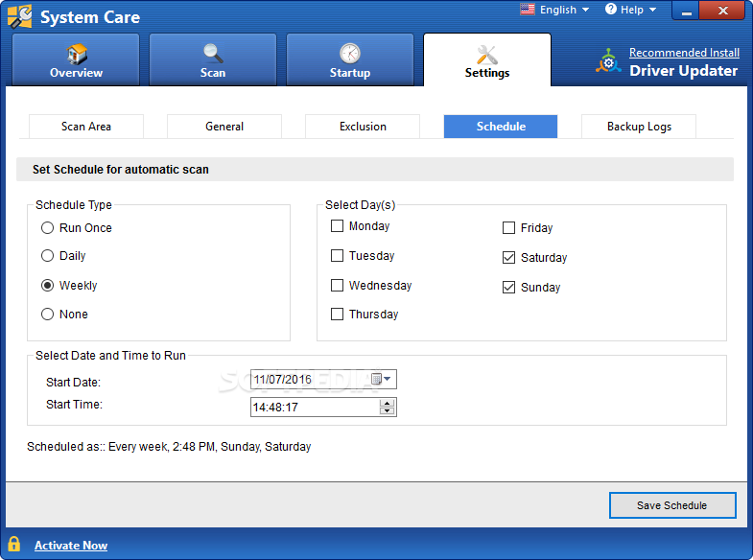Choose the Daily schedule type
753x560 pixels.
[x=47, y=256]
